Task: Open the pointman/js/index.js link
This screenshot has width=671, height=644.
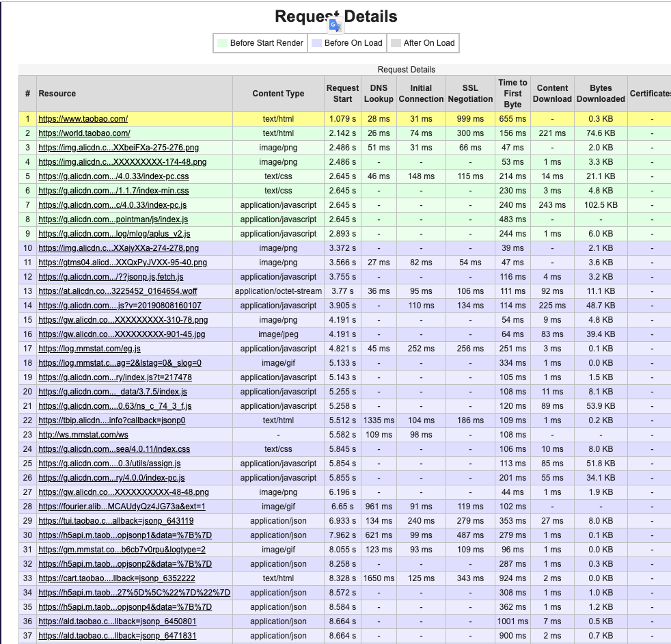Action: (x=113, y=219)
